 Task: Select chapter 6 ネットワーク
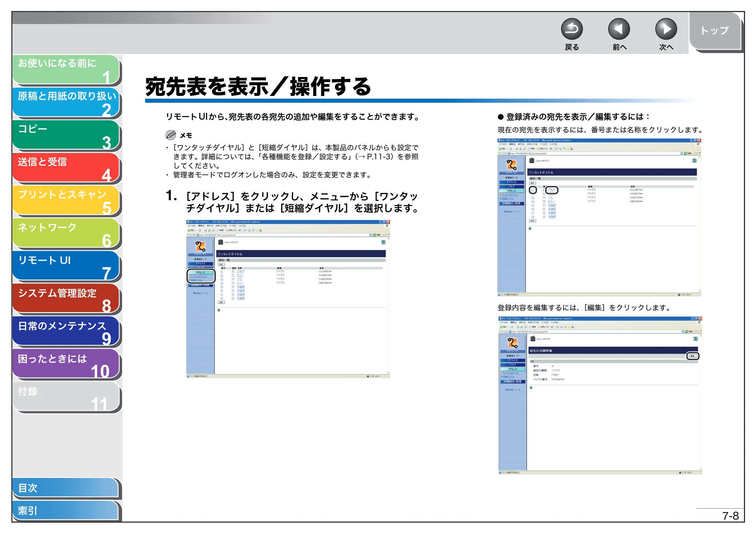[66, 233]
